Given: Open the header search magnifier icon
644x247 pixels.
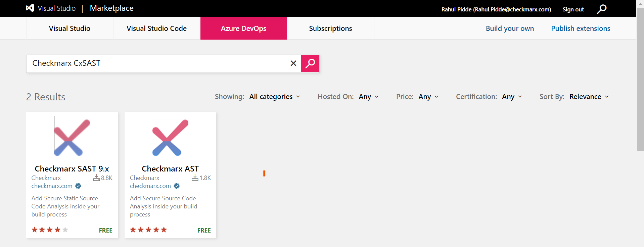Looking at the screenshot, I should tap(602, 9).
